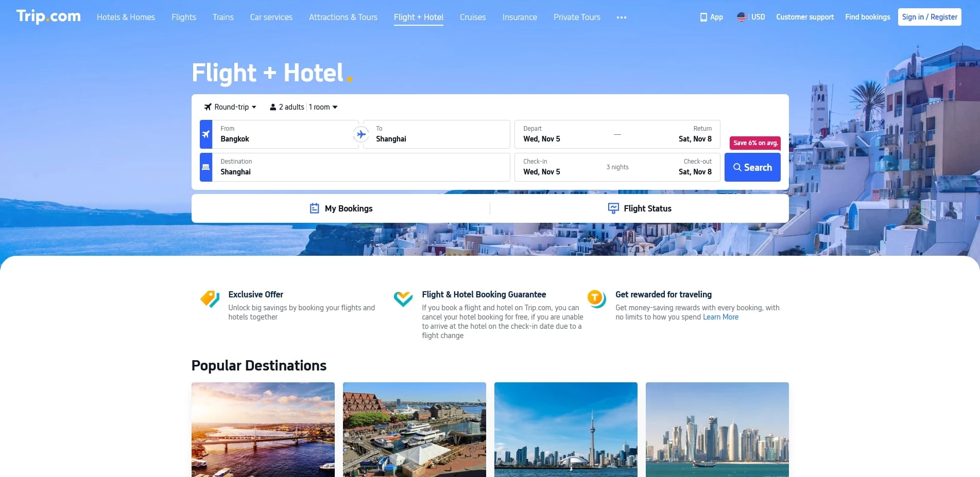980x477 pixels.
Task: Click Sign in / Register button
Action: click(x=930, y=17)
